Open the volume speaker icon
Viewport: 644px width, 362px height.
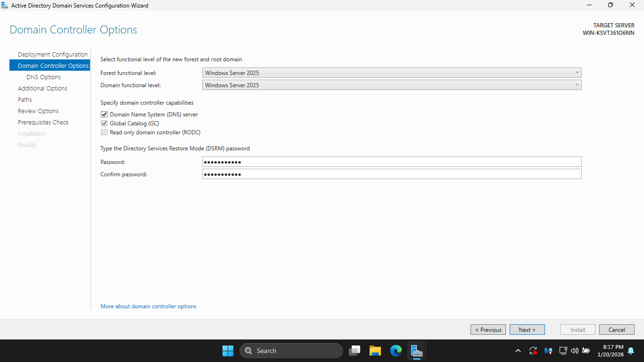click(574, 351)
